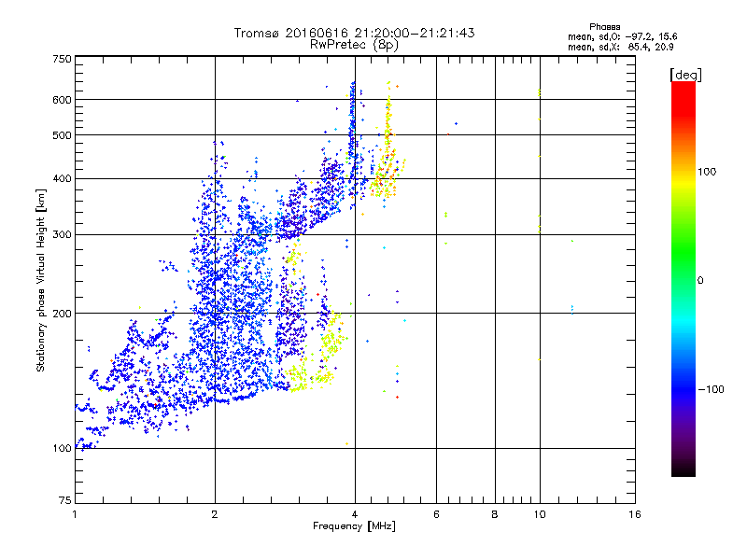Click the '300' height axis tick label
The width and height of the screenshot is (747, 560).
click(62, 235)
